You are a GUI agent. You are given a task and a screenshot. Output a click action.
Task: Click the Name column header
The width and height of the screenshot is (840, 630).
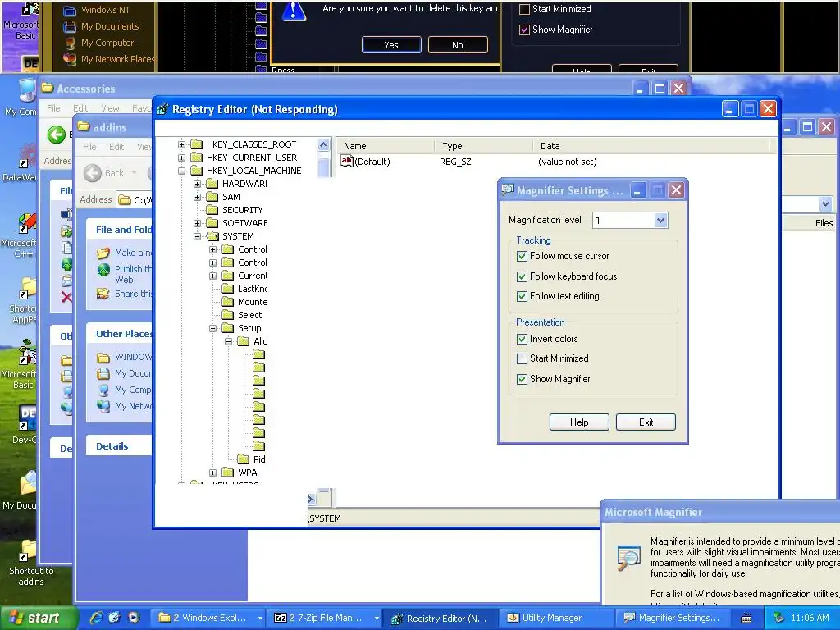385,146
